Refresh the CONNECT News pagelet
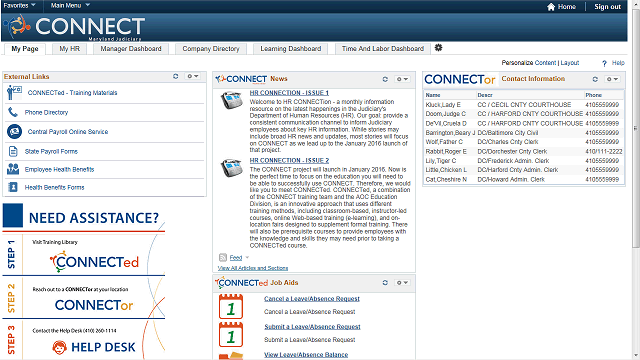 [x=385, y=79]
